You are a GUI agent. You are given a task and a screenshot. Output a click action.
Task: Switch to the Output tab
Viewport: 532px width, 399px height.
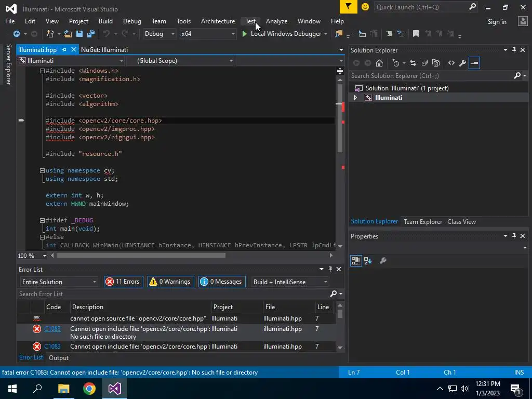pos(59,357)
